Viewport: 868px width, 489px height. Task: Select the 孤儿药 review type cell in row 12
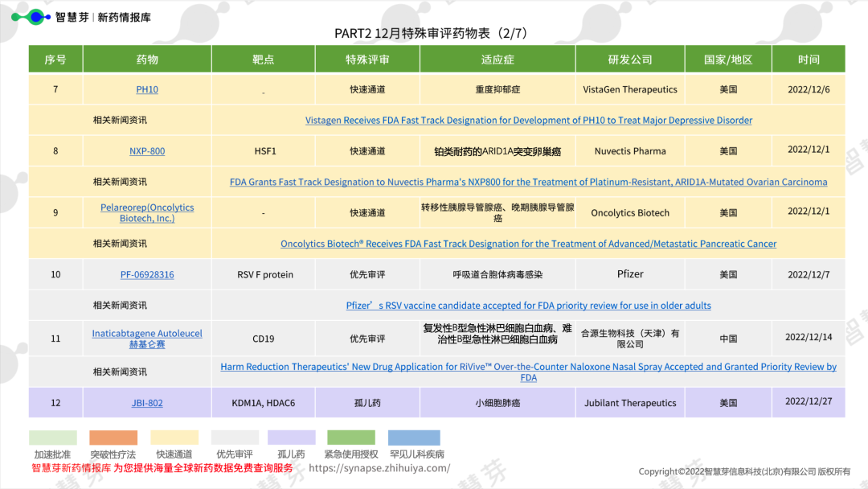click(x=367, y=403)
